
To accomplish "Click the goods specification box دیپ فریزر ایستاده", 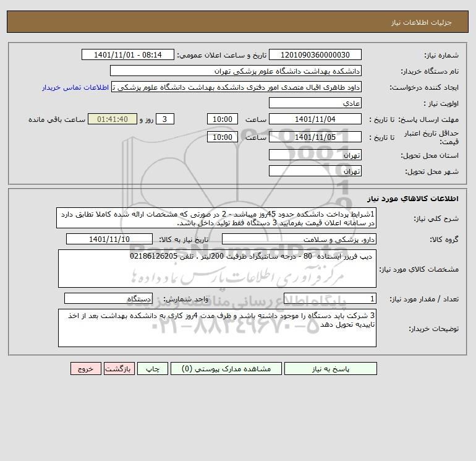I will (217, 269).
